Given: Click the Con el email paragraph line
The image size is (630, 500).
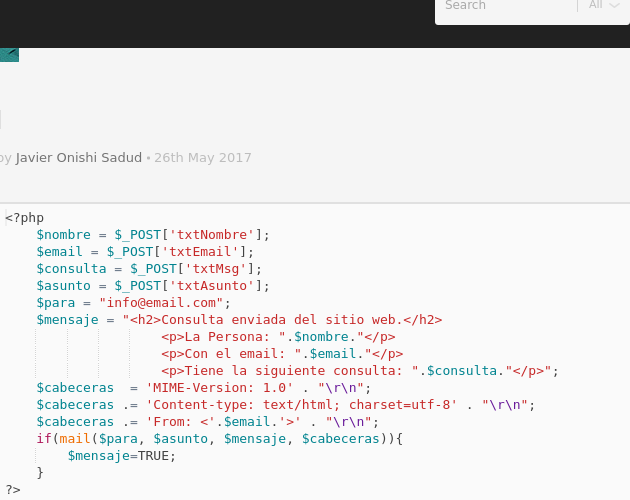Looking at the screenshot, I should click(x=282, y=354).
